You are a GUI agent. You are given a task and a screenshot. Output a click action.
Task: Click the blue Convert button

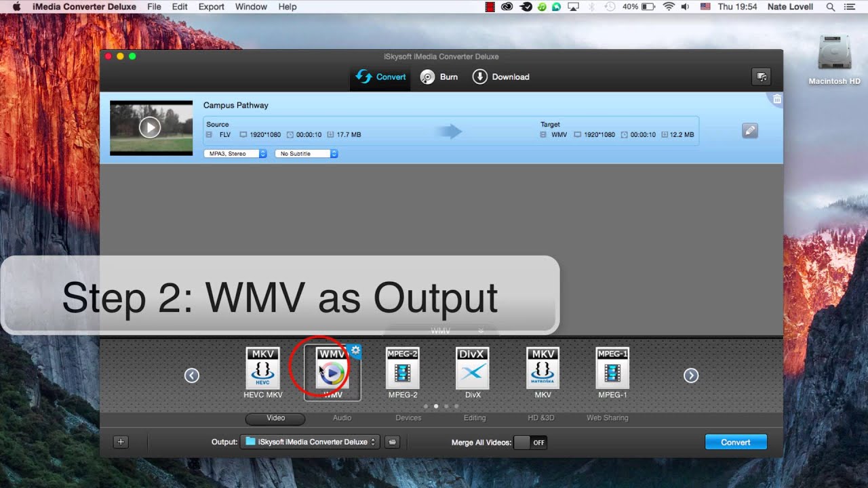pyautogui.click(x=736, y=442)
